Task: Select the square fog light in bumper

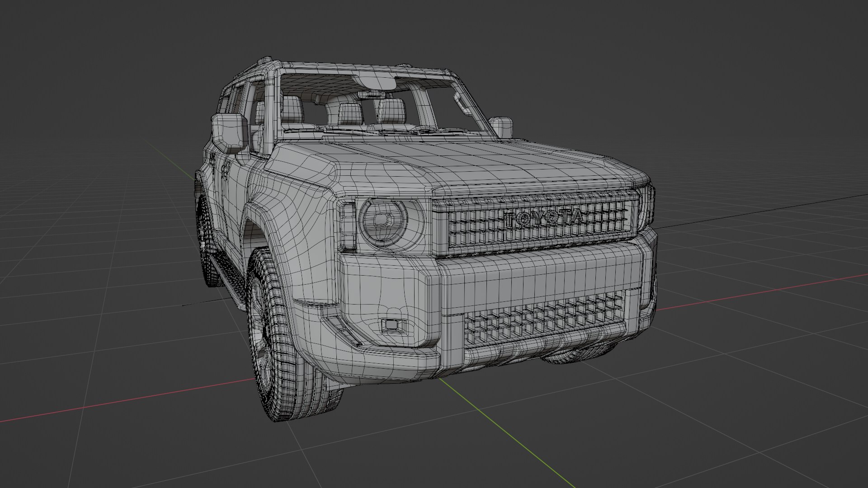Action: coord(392,325)
